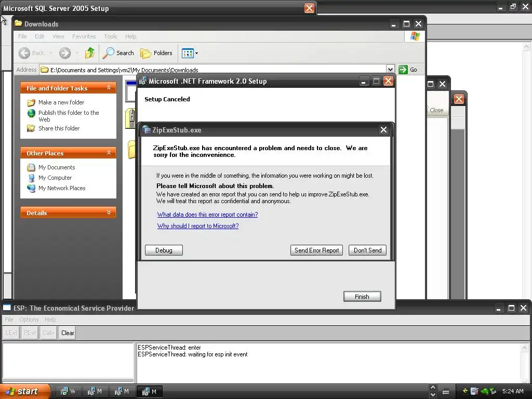532x399 pixels.
Task: Open the File menu in ESP window
Action: (x=9, y=320)
